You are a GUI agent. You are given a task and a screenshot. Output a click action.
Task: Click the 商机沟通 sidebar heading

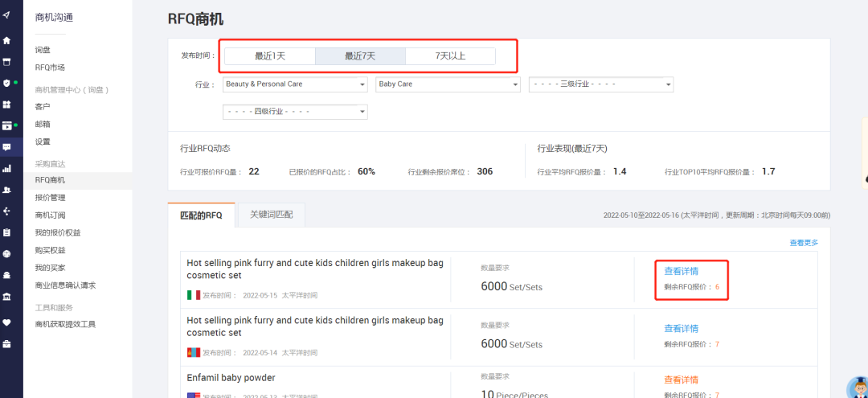tap(54, 17)
